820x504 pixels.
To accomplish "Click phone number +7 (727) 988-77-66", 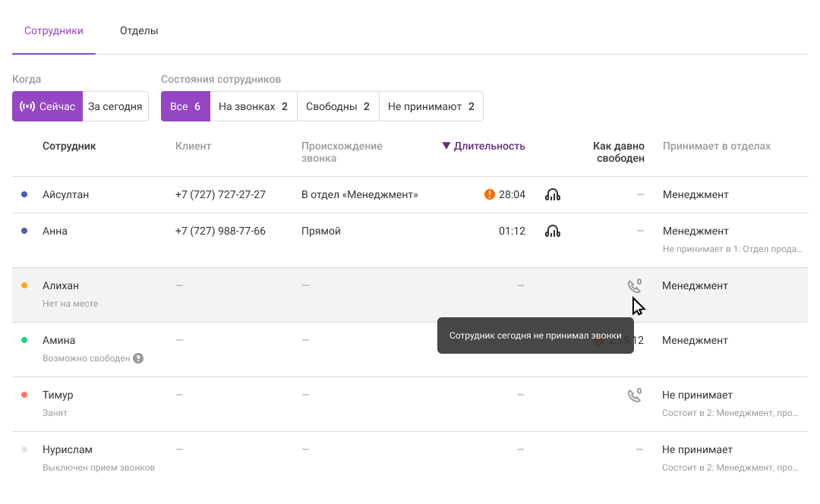I will (x=220, y=232).
